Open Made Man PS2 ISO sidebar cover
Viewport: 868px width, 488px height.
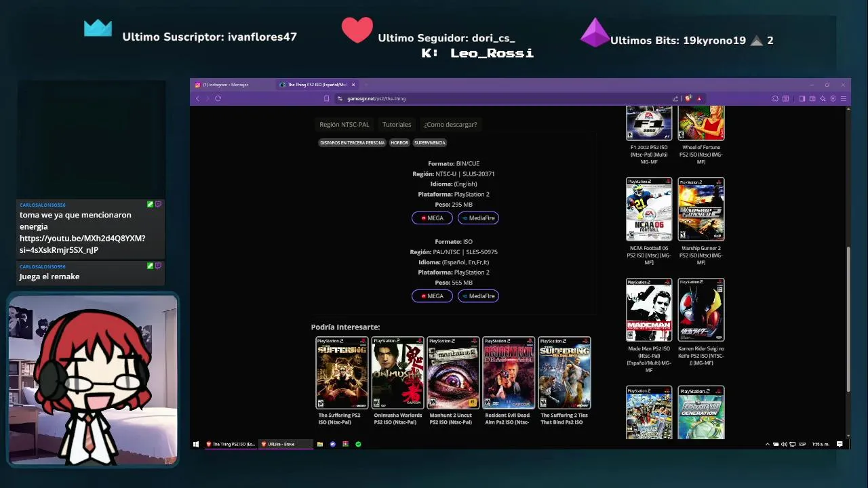[x=649, y=310]
